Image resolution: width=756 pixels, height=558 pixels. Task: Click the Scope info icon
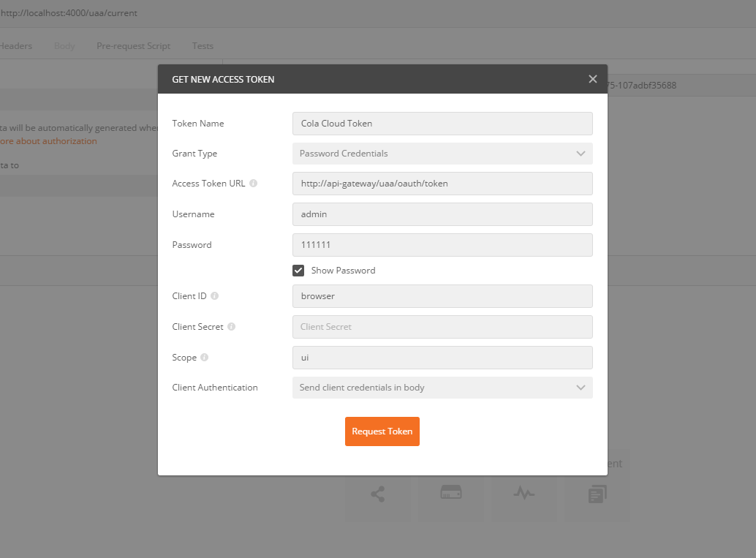pyautogui.click(x=205, y=358)
